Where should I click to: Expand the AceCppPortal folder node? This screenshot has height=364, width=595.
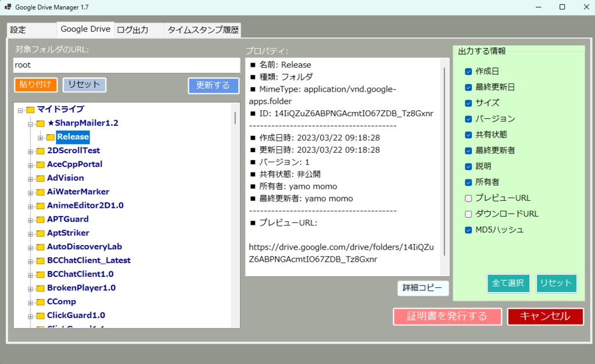[30, 165]
